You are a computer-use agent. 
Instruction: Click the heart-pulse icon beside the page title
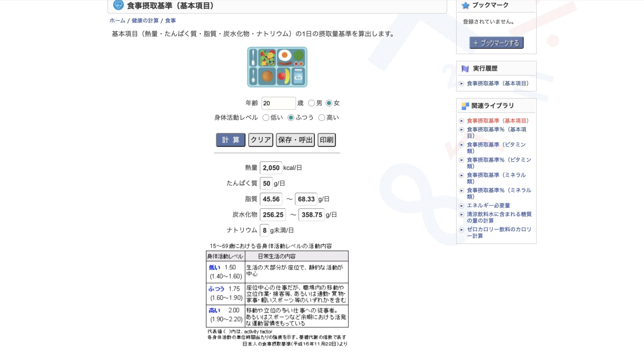pos(118,5)
